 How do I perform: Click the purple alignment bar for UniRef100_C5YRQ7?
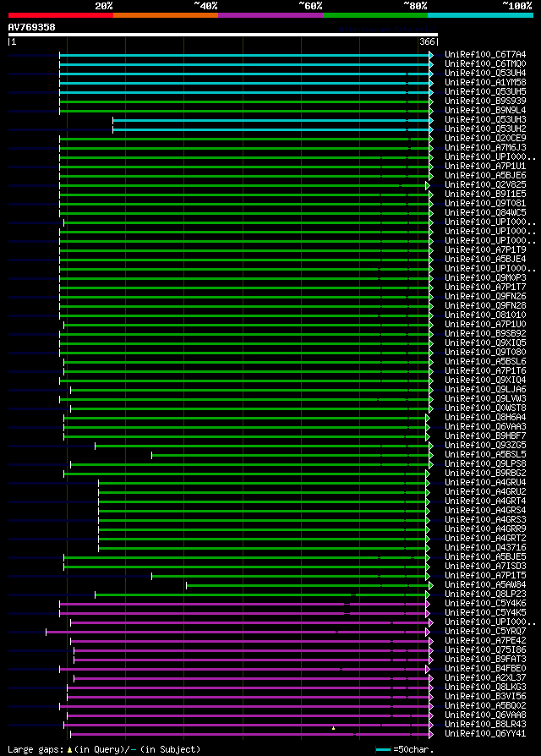(236, 632)
